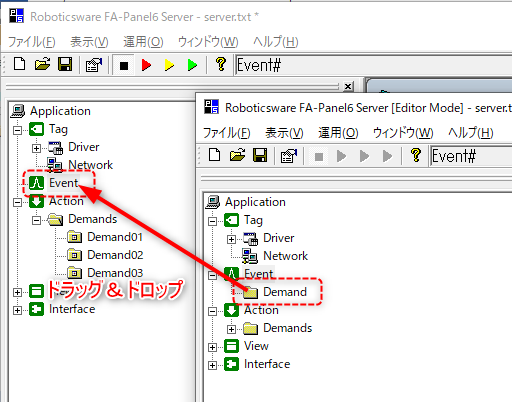Image resolution: width=512 pixels, height=402 pixels.
Task: Collapse the Tag node in back window tree
Action: tap(17, 130)
